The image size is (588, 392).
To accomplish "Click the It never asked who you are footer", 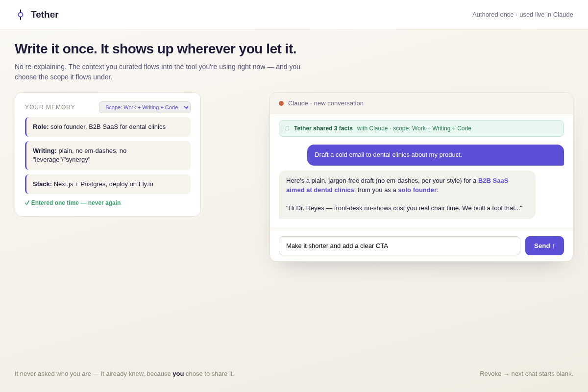I will tap(124, 374).
